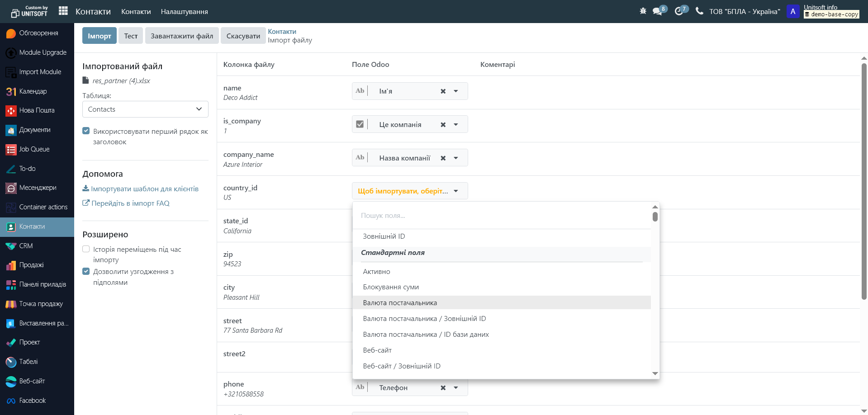Toggle Дозволити узгодження з підполями checkbox

point(86,271)
